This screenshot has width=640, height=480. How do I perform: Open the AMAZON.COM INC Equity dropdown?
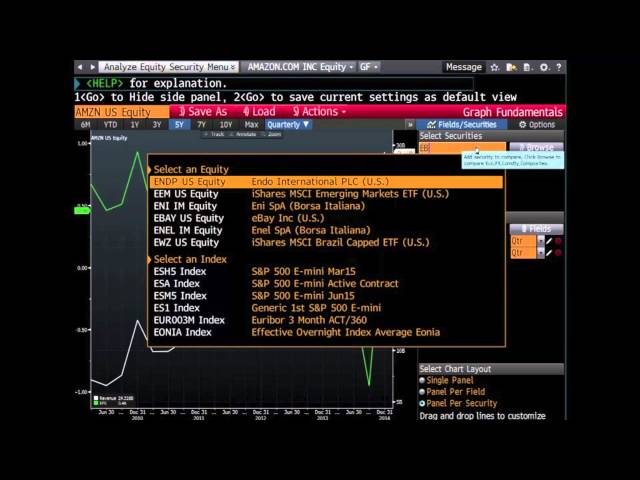click(300, 67)
